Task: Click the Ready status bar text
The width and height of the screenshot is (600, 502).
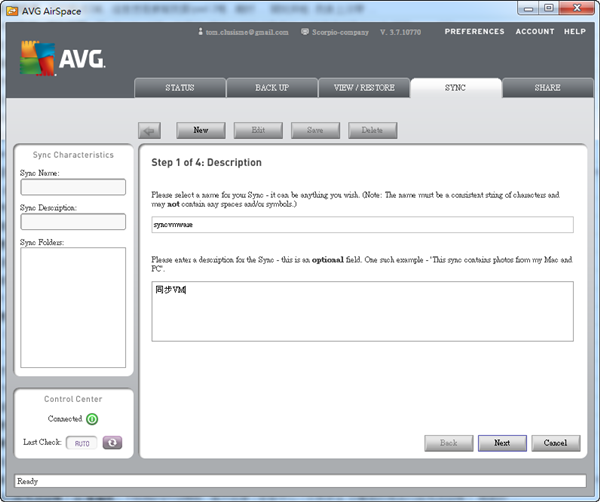Action: tap(27, 481)
